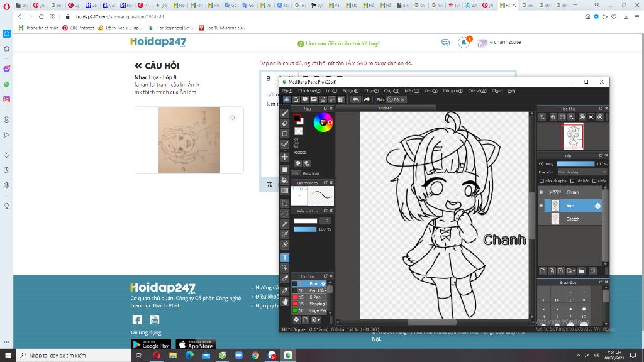Open the Bộ lọc (Filter) menu

[x=350, y=90]
